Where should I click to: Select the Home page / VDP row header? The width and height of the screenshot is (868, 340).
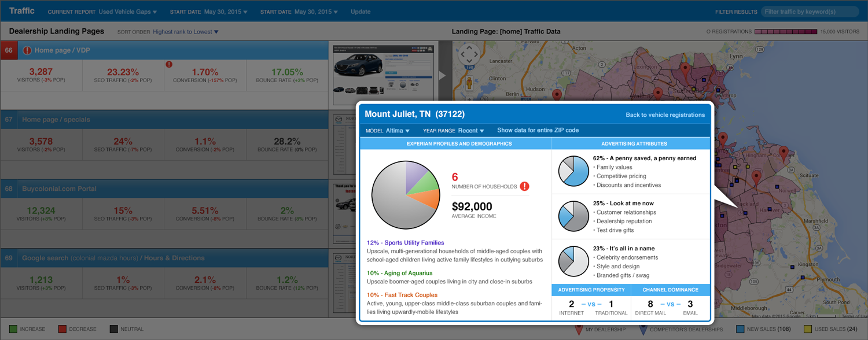point(164,50)
